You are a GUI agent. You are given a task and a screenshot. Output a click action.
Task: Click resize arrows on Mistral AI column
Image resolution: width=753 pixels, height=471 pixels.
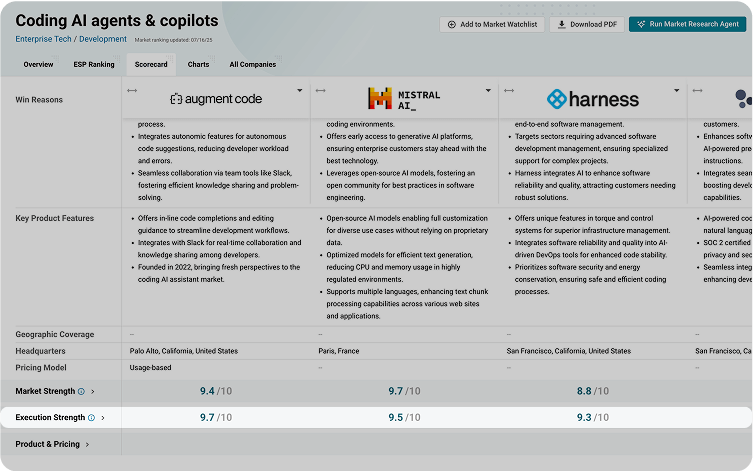click(x=320, y=91)
